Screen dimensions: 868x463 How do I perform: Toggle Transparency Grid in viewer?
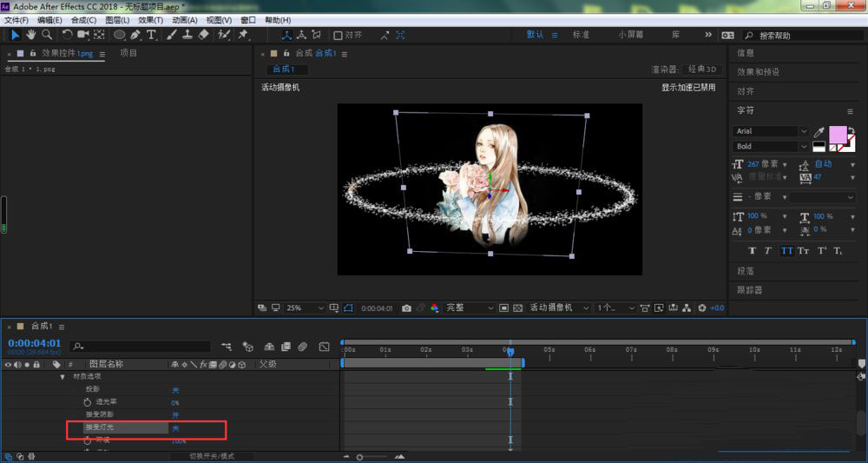pos(517,308)
